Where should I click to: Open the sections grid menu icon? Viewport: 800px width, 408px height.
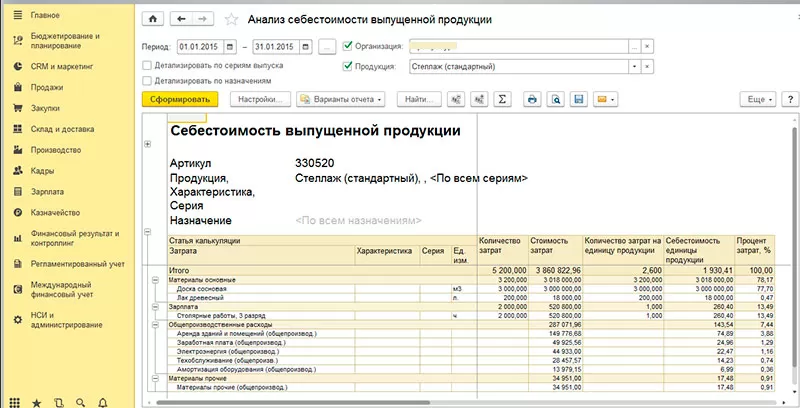[14, 402]
